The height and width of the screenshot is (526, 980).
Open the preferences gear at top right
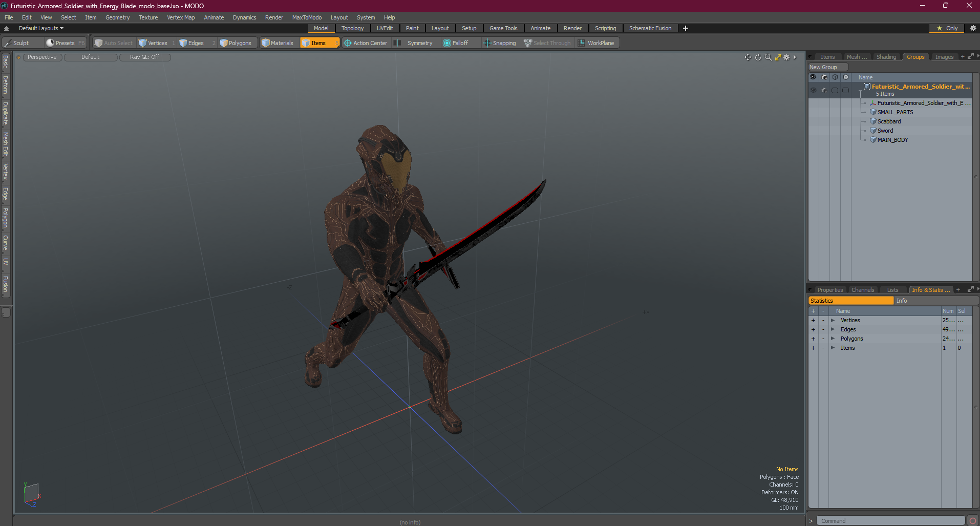[973, 28]
